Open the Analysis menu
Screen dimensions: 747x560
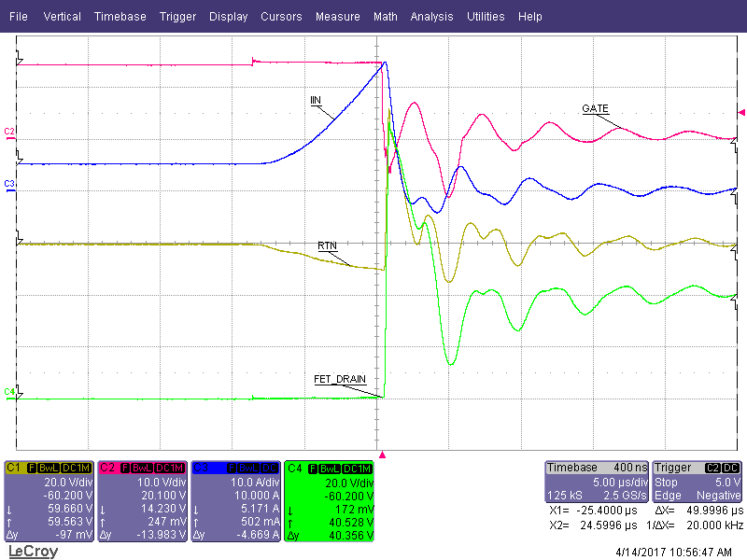click(431, 16)
